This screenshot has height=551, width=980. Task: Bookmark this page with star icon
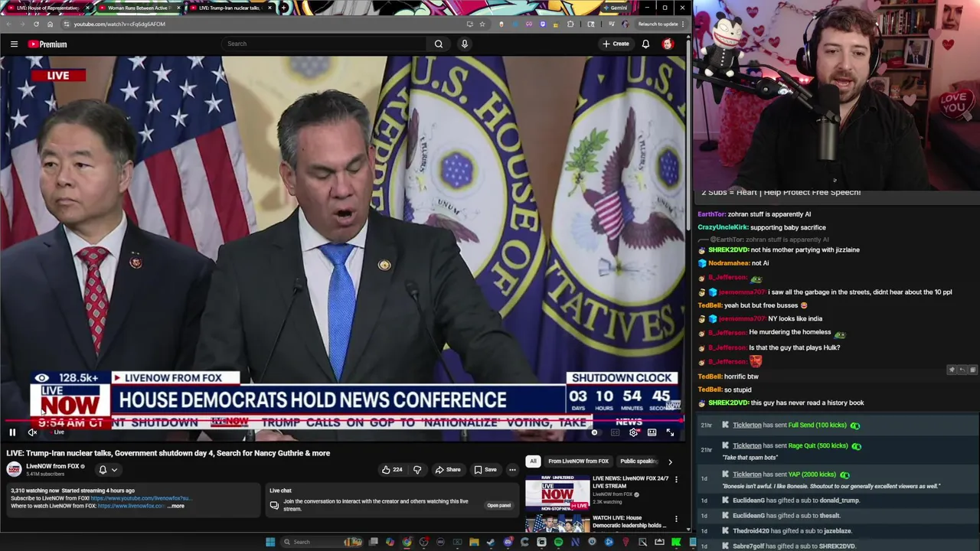pyautogui.click(x=482, y=24)
